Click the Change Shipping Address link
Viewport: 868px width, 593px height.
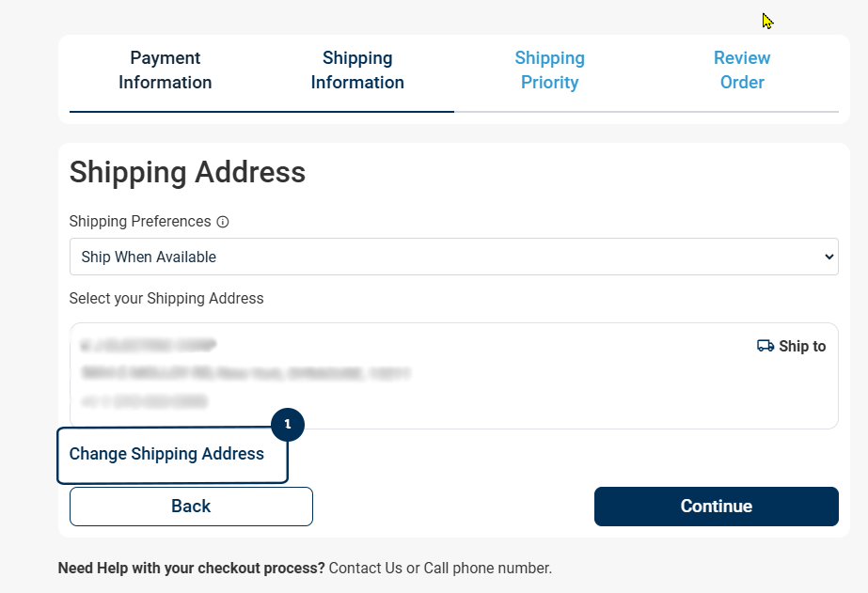click(x=166, y=454)
